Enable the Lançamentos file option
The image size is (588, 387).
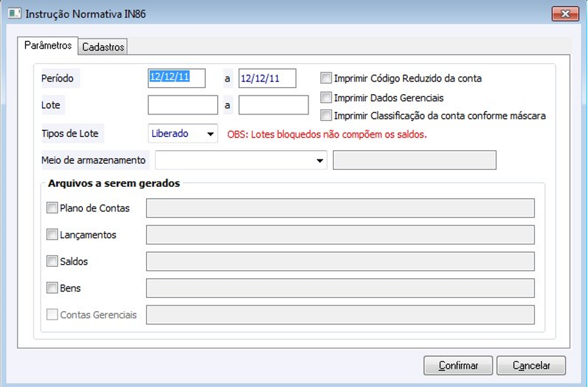click(x=52, y=235)
